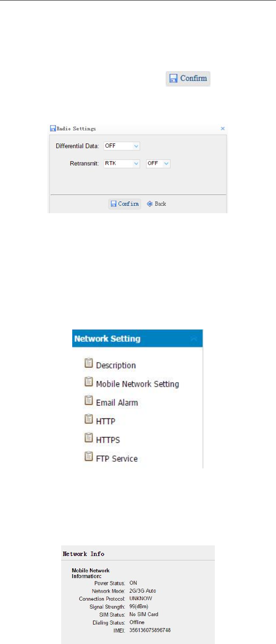
Task: Click the large Confirm save button
Action: pos(188,79)
